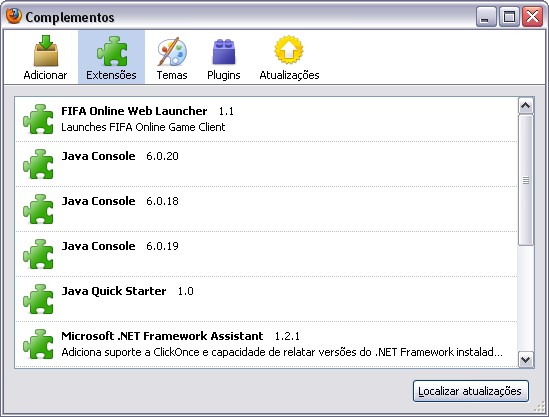Select the Java Quick Starter name

pos(114,291)
